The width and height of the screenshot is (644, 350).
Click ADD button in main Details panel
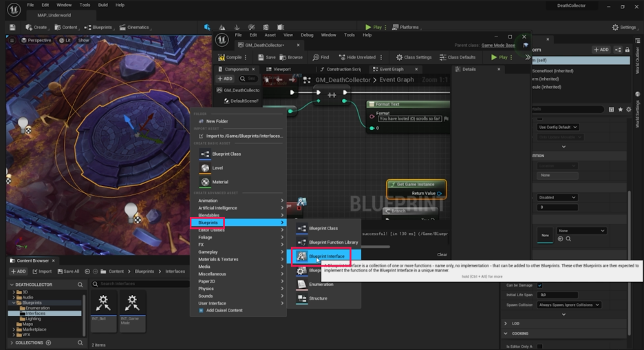[x=601, y=50]
